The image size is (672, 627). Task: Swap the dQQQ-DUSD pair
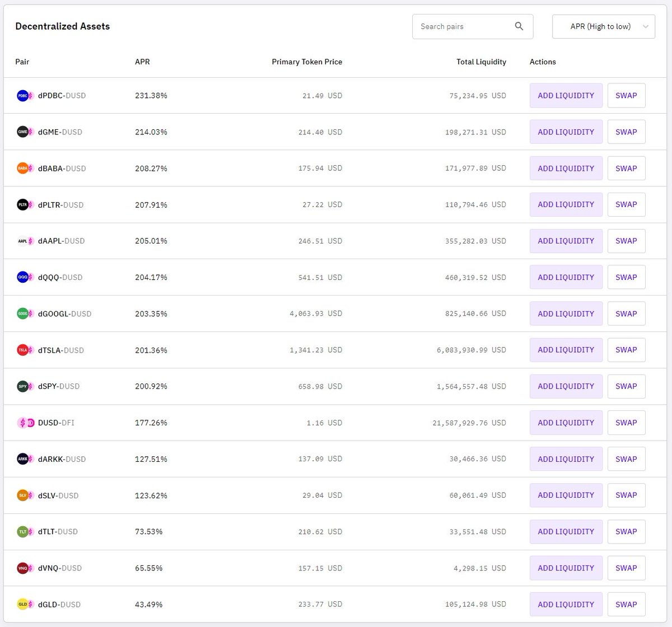pos(626,277)
